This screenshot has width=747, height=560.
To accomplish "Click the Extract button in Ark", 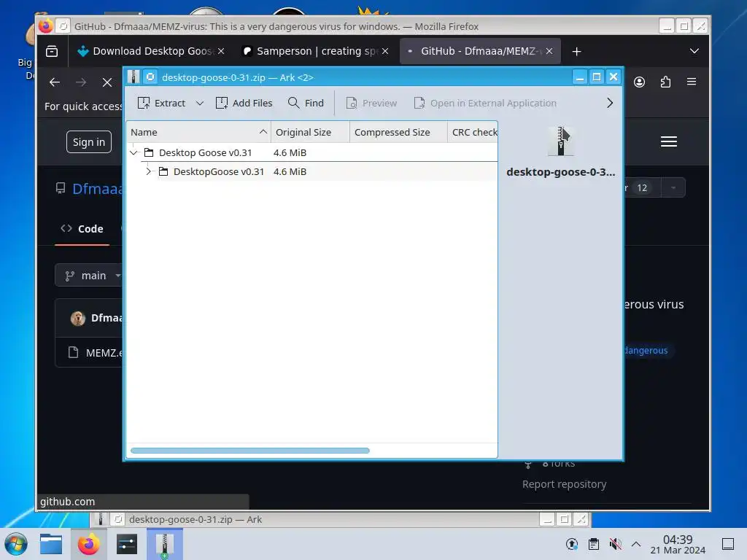I will (x=161, y=103).
